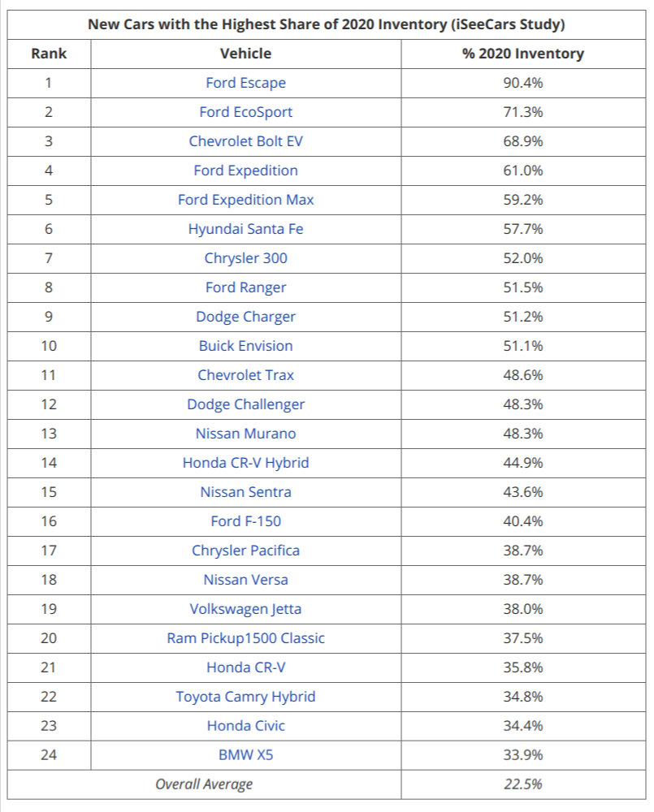Follow the Ford Expedition Max link
Viewport: 654px width, 812px height.
[x=245, y=200]
